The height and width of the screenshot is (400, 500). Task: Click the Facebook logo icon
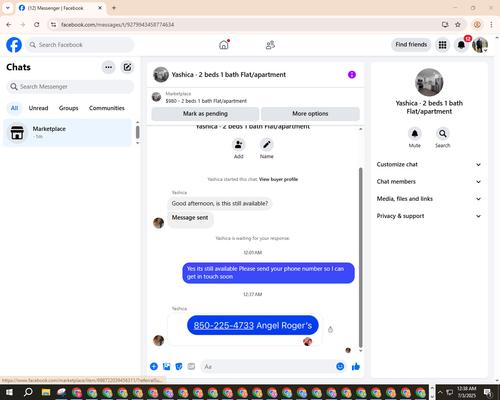(14, 45)
